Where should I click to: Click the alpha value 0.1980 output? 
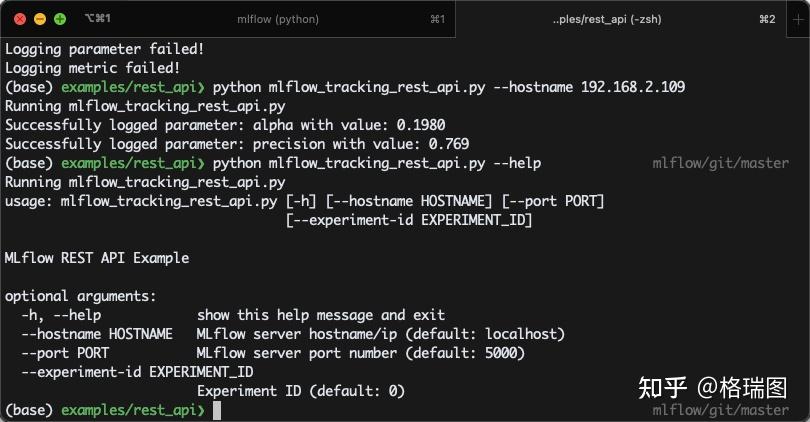point(420,125)
